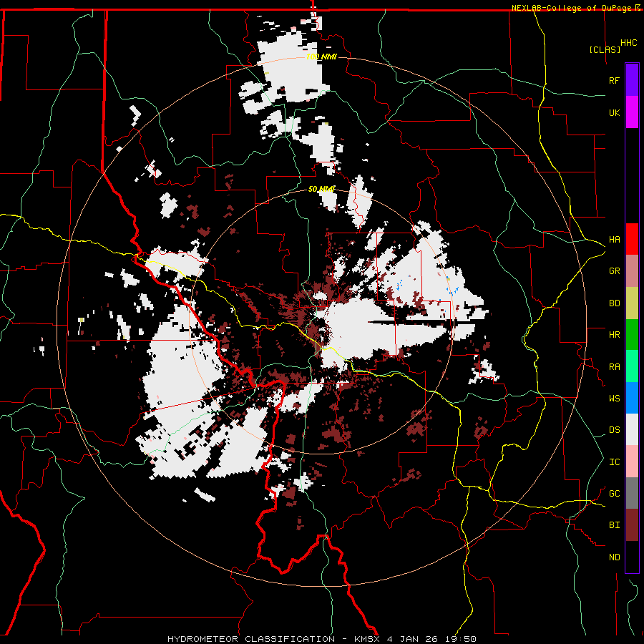Click the BD legend label
This screenshot has height=644, width=644.
tap(614, 303)
